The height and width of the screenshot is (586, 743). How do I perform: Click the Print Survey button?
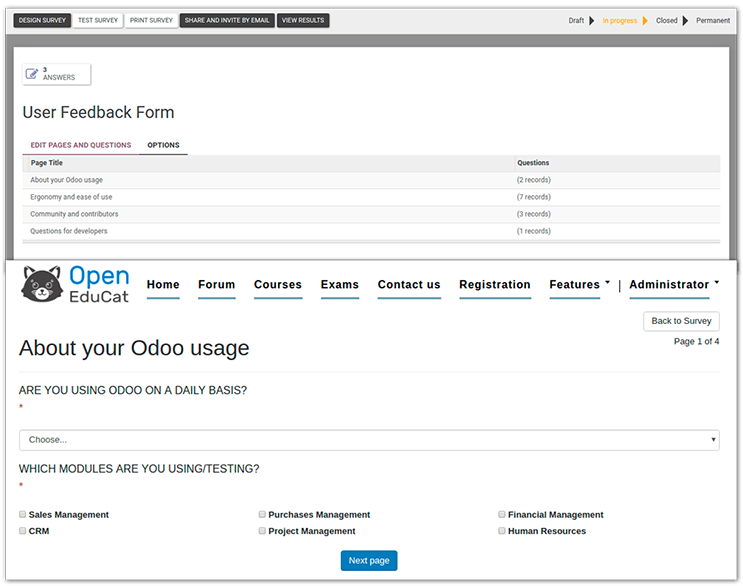coord(151,20)
